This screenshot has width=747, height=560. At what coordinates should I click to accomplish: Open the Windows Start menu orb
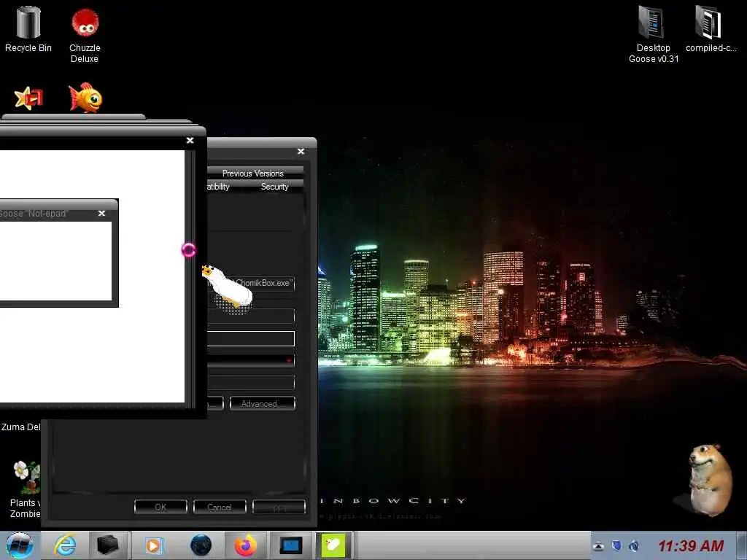[x=19, y=546]
